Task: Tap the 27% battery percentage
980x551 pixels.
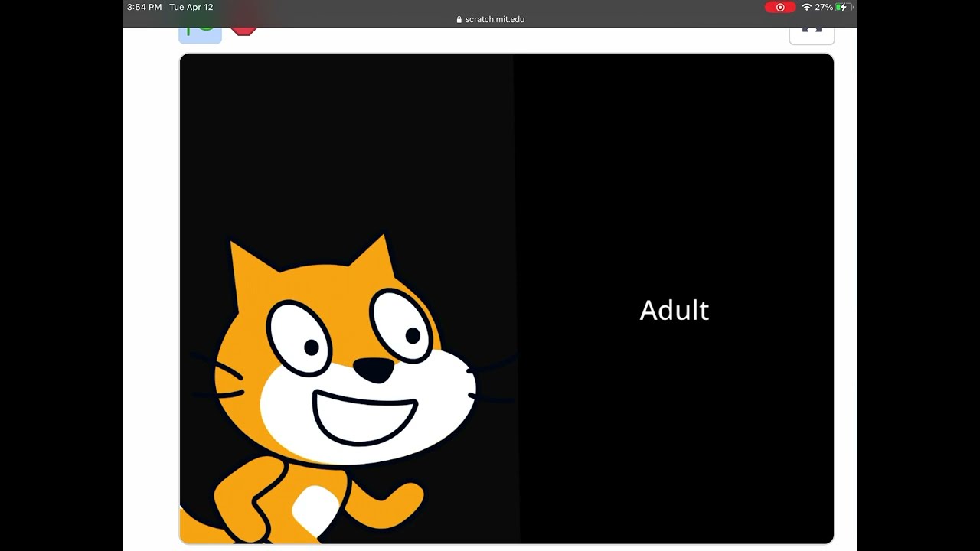Action: [824, 7]
